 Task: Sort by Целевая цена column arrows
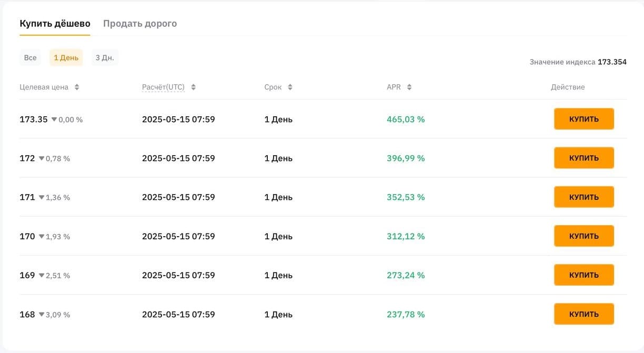pyautogui.click(x=77, y=87)
